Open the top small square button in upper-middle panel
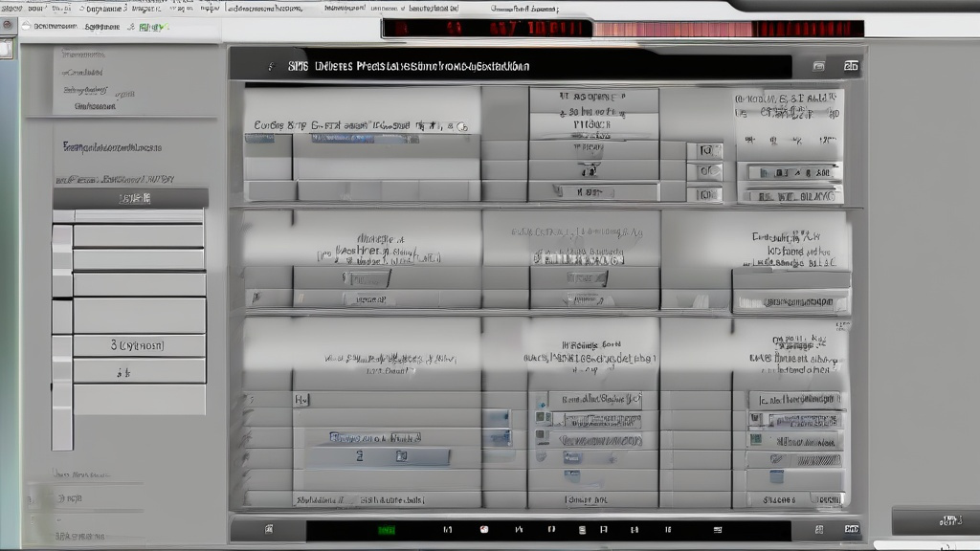The height and width of the screenshot is (551, 980). [707, 150]
